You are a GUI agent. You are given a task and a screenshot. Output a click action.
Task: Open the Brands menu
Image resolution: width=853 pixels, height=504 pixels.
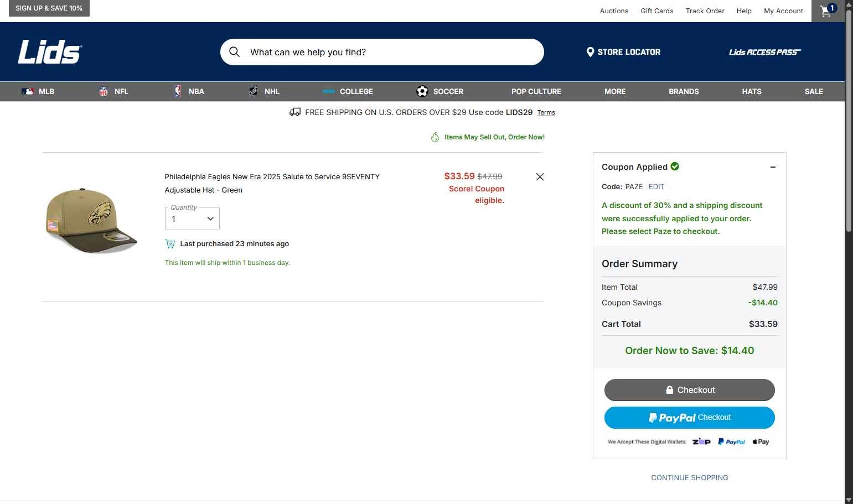coord(684,91)
